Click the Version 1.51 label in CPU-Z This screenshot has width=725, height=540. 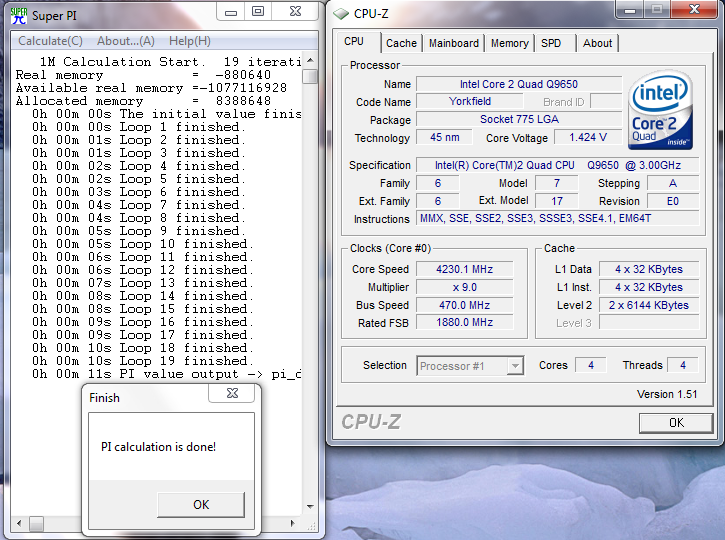667,394
